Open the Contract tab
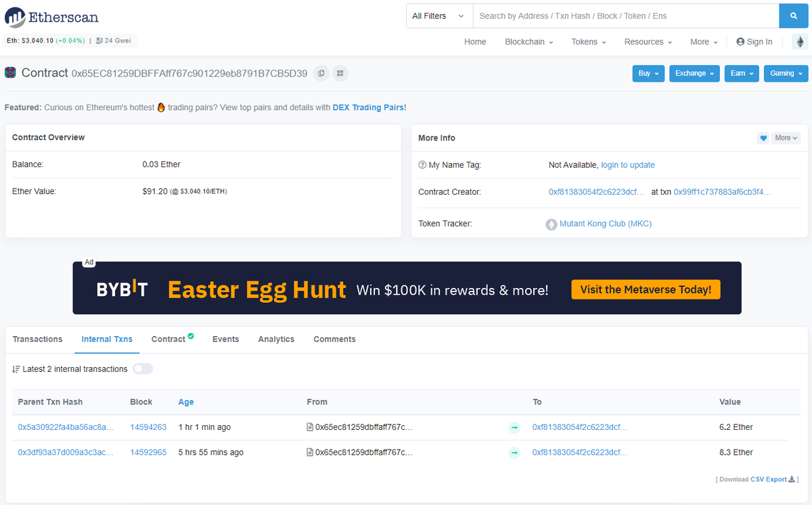812x505 pixels. click(x=172, y=339)
